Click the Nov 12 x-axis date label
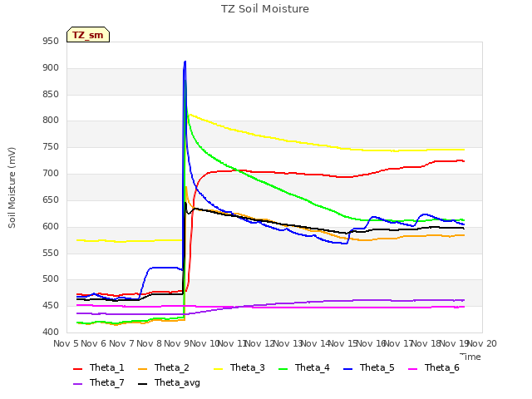 (x=259, y=343)
